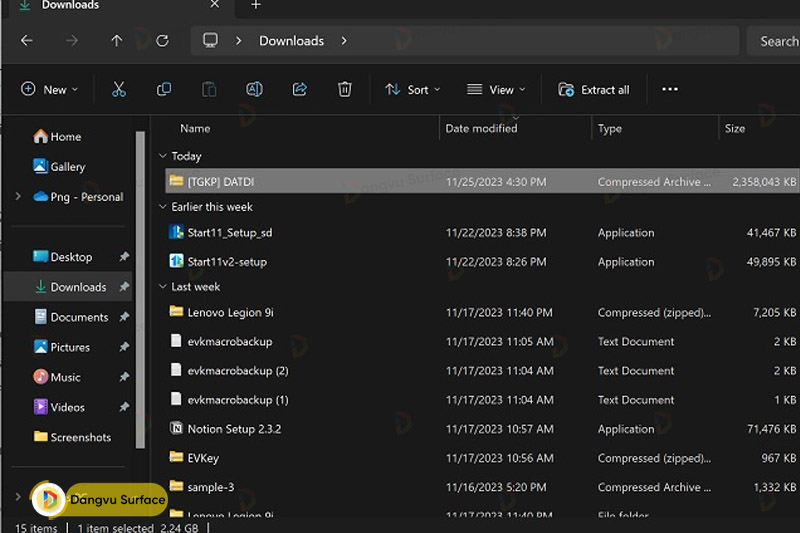This screenshot has width=800, height=533.
Task: Open a new tab with plus button
Action: (x=255, y=5)
